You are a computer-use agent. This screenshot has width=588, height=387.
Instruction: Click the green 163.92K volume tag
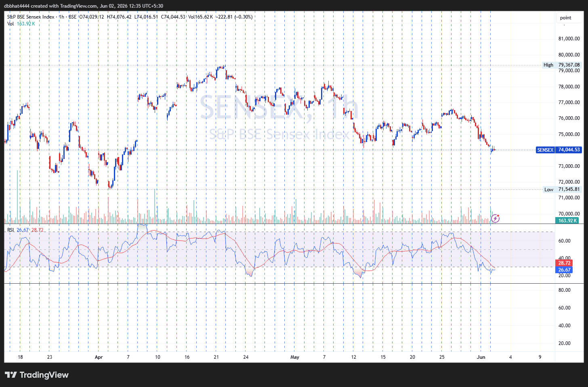568,220
